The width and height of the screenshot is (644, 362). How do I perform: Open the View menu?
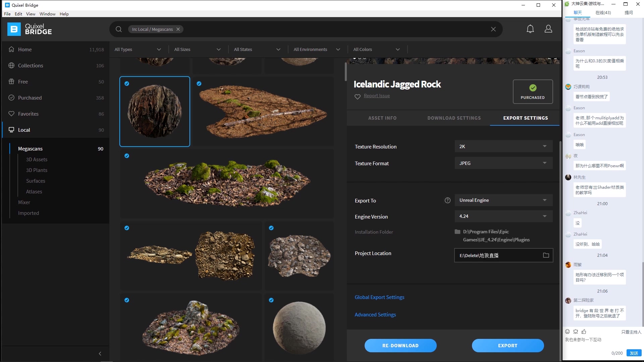point(31,14)
